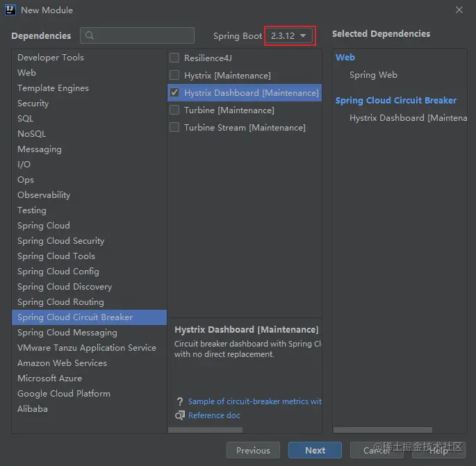Viewport: 476px width, 466px height.
Task: Select Developer Tools category
Action: click(x=89, y=58)
